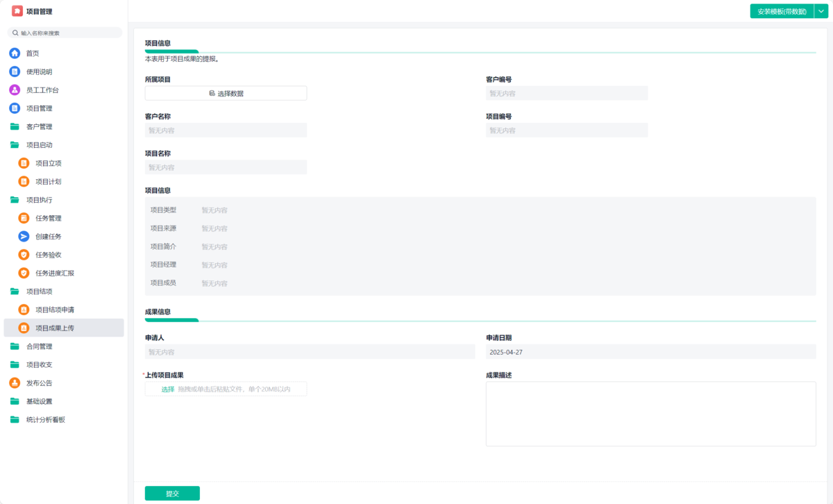Open the 首页 home icon
This screenshot has height=504, width=833.
(15, 53)
